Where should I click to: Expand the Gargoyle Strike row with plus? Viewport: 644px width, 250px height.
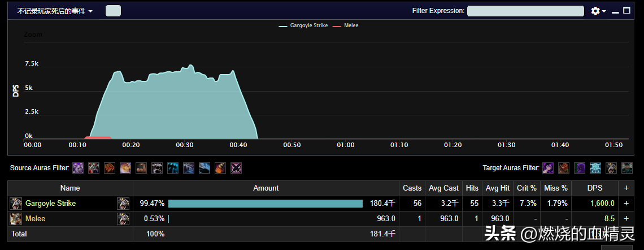[626, 204]
